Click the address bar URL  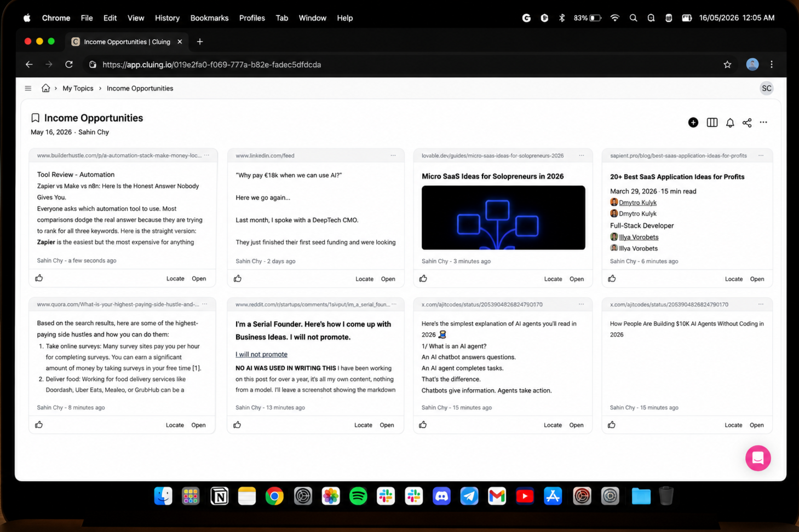pos(211,65)
